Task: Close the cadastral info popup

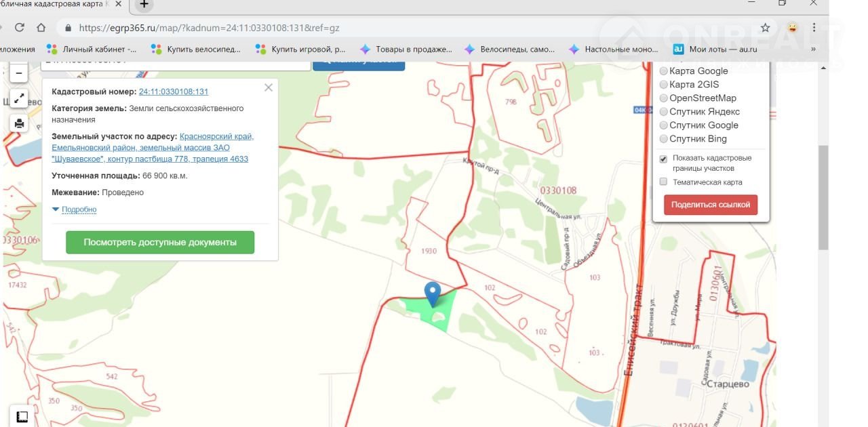Action: tap(269, 87)
